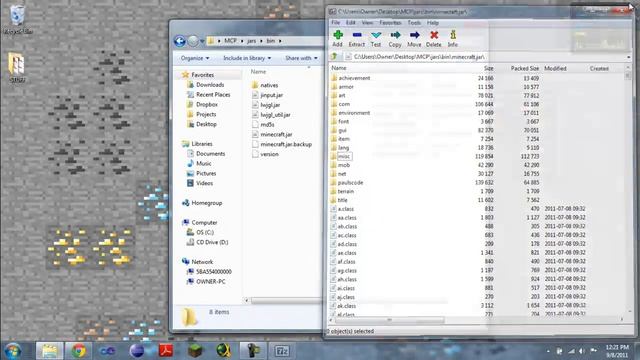Select the title folder in archive

pyautogui.click(x=342, y=200)
